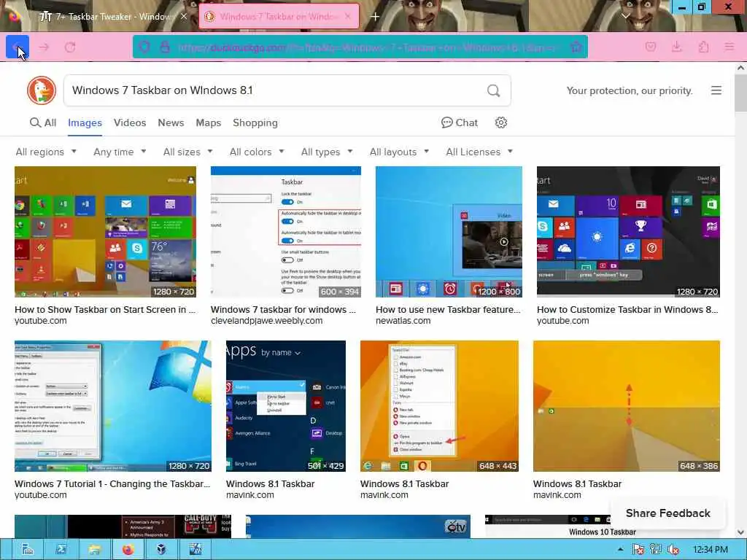The height and width of the screenshot is (560, 747).
Task: Click the page scrollbar down arrow
Action: click(741, 532)
